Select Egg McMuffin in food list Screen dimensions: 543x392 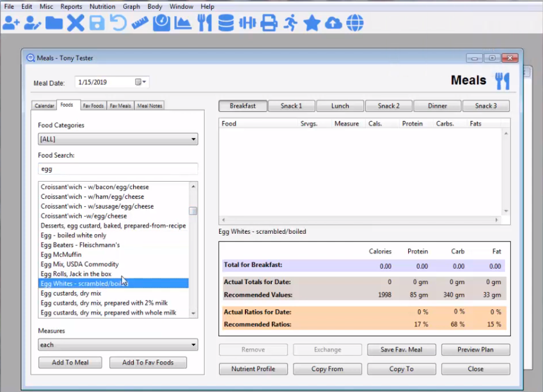[x=113, y=255]
